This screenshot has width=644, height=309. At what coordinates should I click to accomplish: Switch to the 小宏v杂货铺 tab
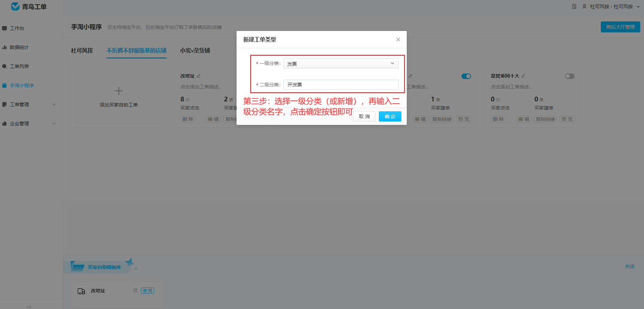pos(195,50)
